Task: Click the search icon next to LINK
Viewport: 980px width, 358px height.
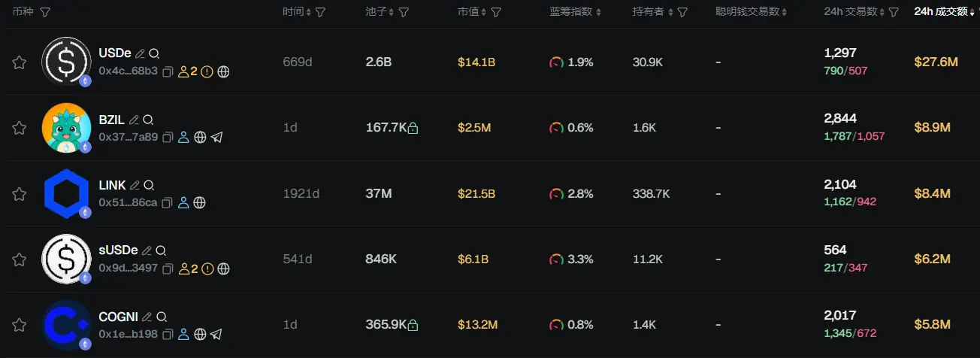Action: click(x=149, y=185)
